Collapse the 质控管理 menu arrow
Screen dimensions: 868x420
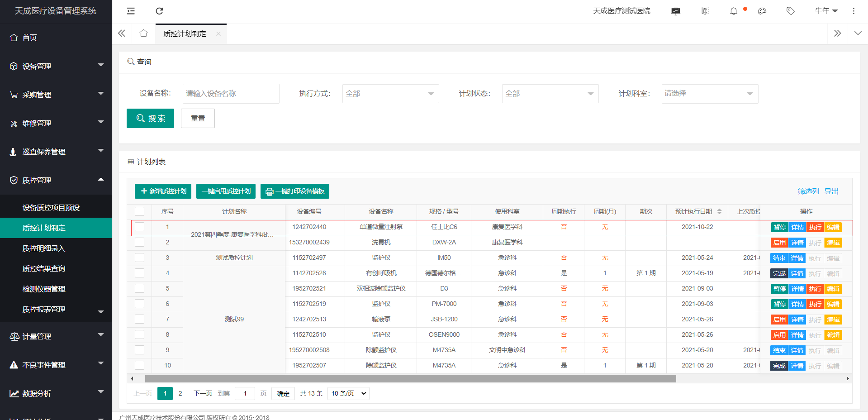click(x=101, y=180)
